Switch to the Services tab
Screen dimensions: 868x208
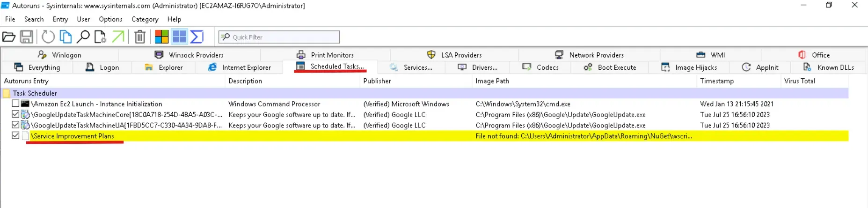(x=411, y=67)
